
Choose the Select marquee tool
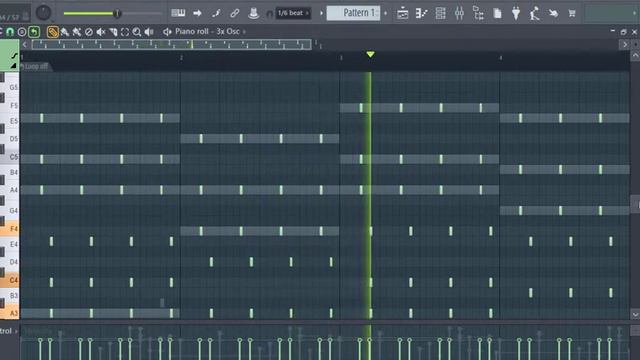(125, 32)
